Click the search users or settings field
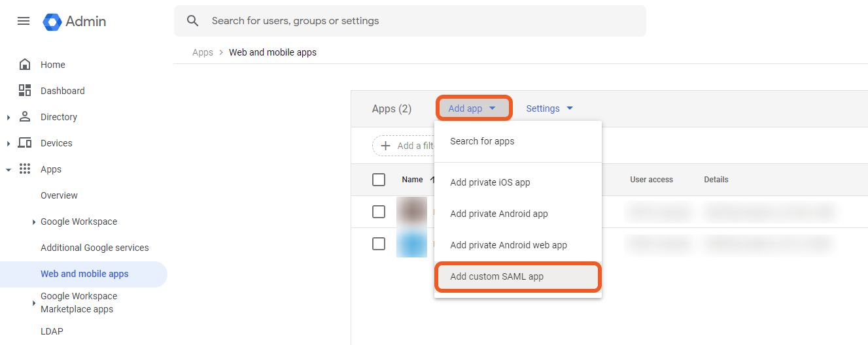Screen dimensions: 868x345 pyautogui.click(x=419, y=21)
